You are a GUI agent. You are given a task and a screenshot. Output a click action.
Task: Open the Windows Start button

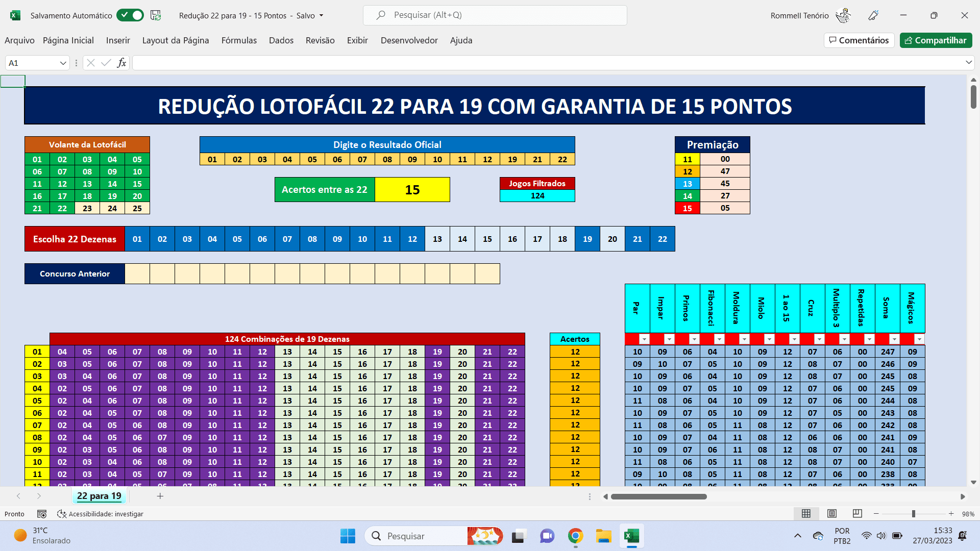348,536
